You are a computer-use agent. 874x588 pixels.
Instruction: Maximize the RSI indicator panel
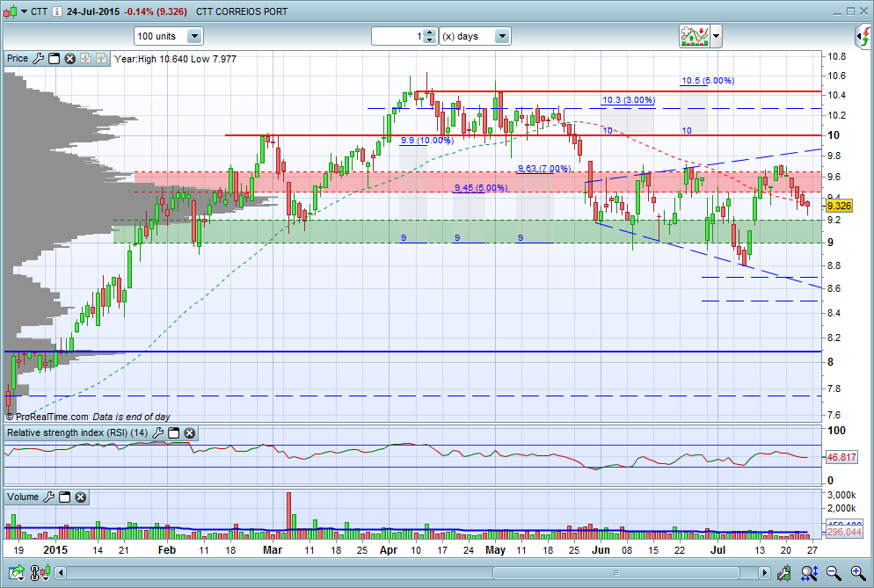(x=174, y=432)
